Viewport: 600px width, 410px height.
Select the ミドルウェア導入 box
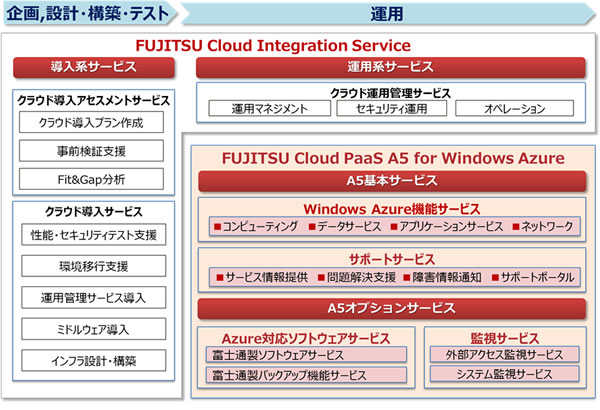[94, 329]
